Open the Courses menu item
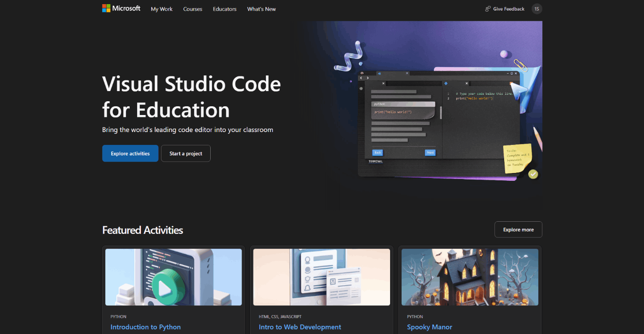The height and width of the screenshot is (334, 644). [192, 9]
